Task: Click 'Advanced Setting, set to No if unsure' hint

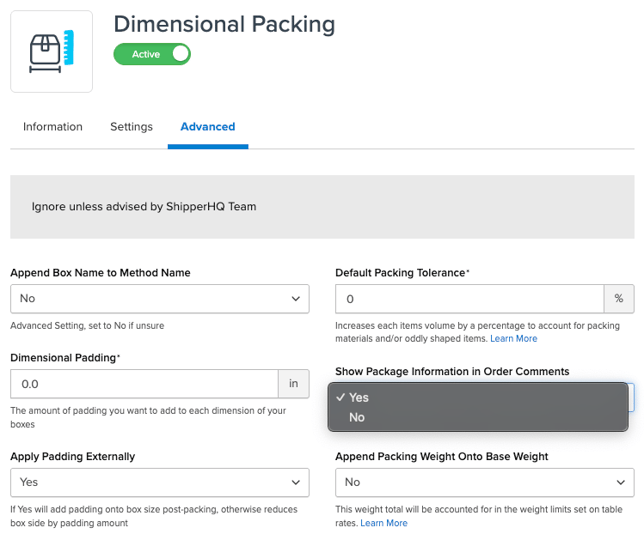Action: pos(87,325)
